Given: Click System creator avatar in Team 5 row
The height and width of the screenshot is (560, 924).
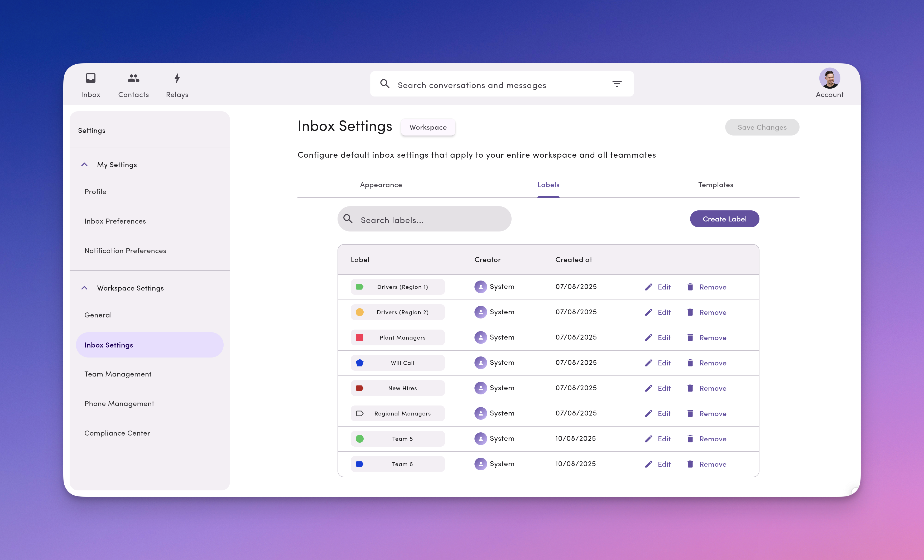Looking at the screenshot, I should (x=480, y=438).
